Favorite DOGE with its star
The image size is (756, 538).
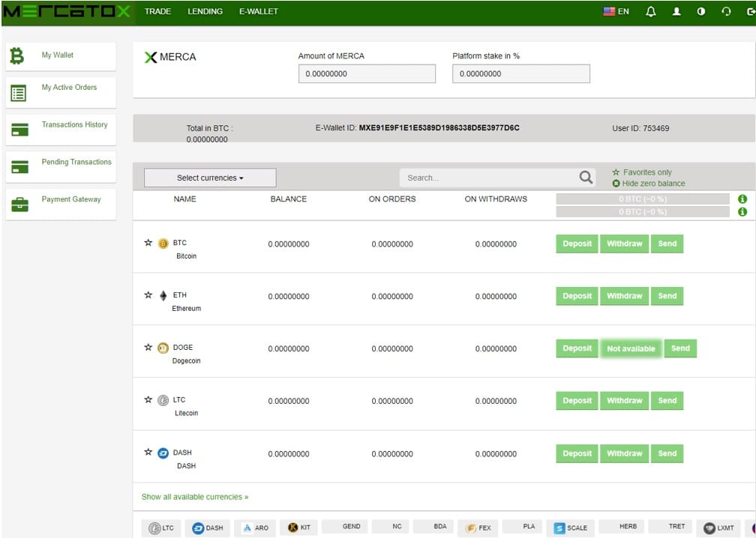(148, 347)
